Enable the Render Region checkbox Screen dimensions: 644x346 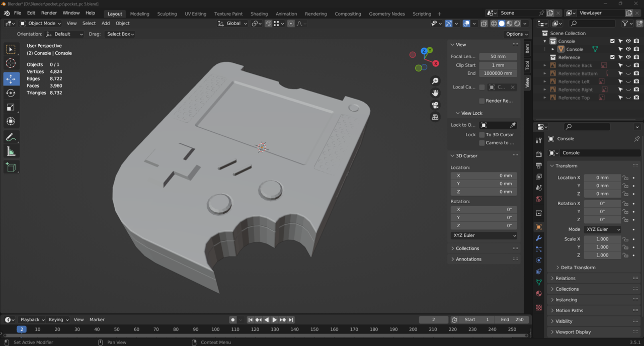[x=482, y=101]
